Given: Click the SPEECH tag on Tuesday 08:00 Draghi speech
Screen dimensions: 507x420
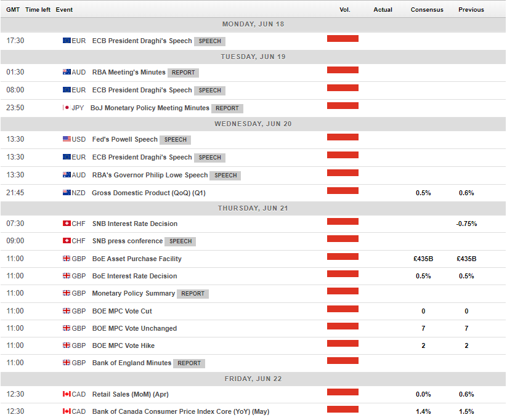Looking at the screenshot, I should coord(210,90).
